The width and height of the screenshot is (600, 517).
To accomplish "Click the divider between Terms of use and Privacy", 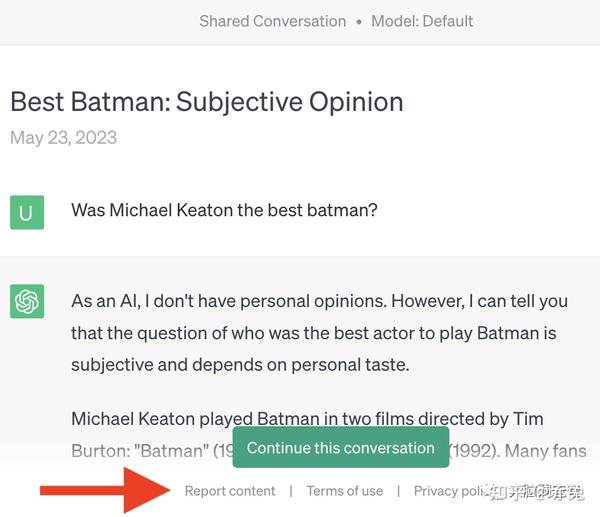I will point(398,491).
